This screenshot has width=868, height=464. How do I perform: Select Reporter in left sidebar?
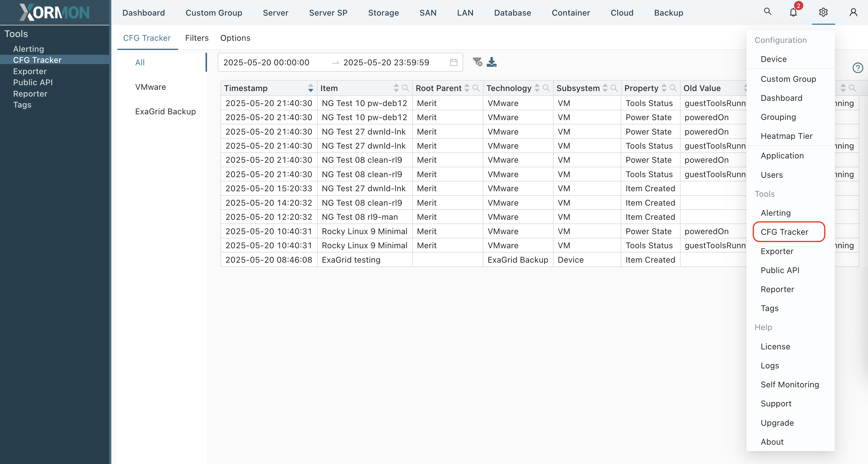click(30, 93)
